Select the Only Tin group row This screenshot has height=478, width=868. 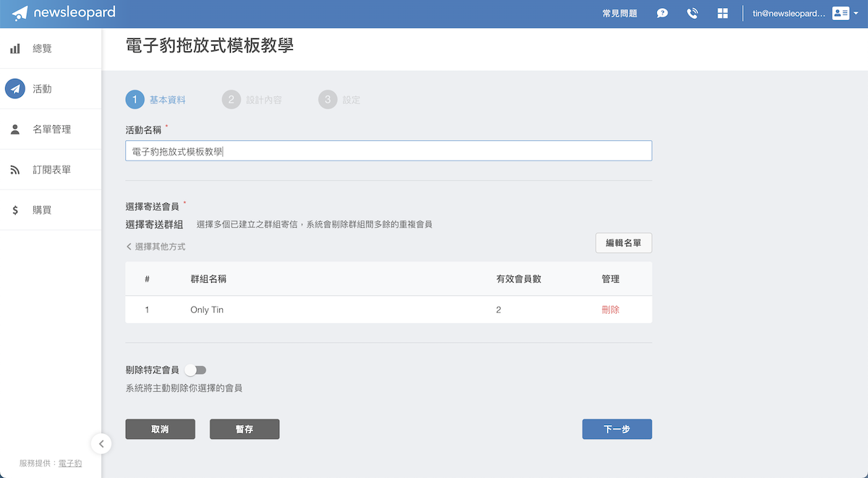click(x=388, y=310)
